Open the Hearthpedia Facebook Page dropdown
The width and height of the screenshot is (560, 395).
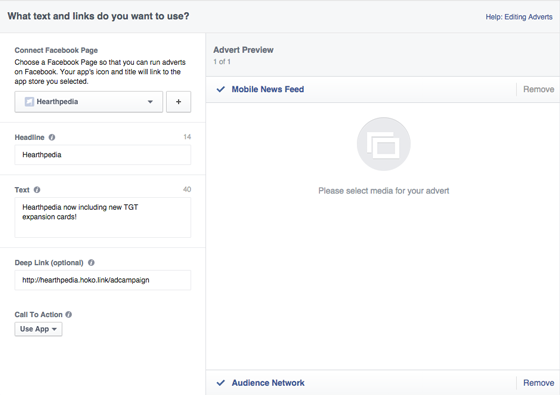tap(89, 102)
